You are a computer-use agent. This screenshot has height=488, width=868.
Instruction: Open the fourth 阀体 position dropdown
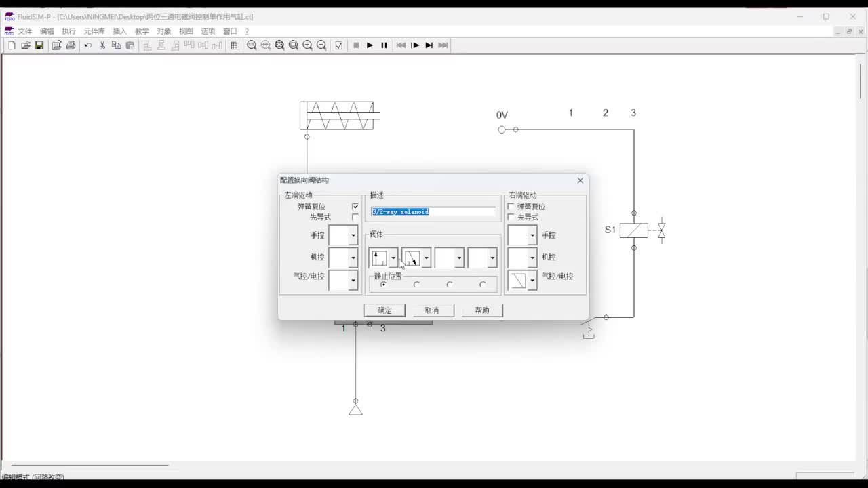tap(492, 258)
